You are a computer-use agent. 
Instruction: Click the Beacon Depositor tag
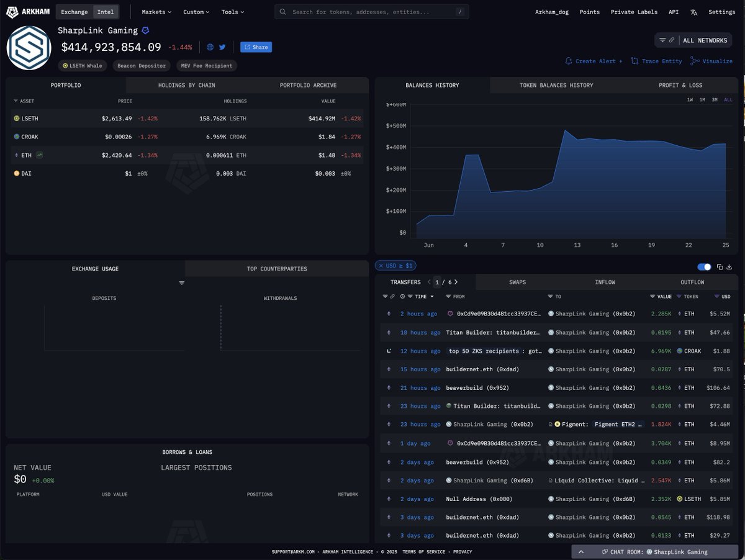click(142, 65)
